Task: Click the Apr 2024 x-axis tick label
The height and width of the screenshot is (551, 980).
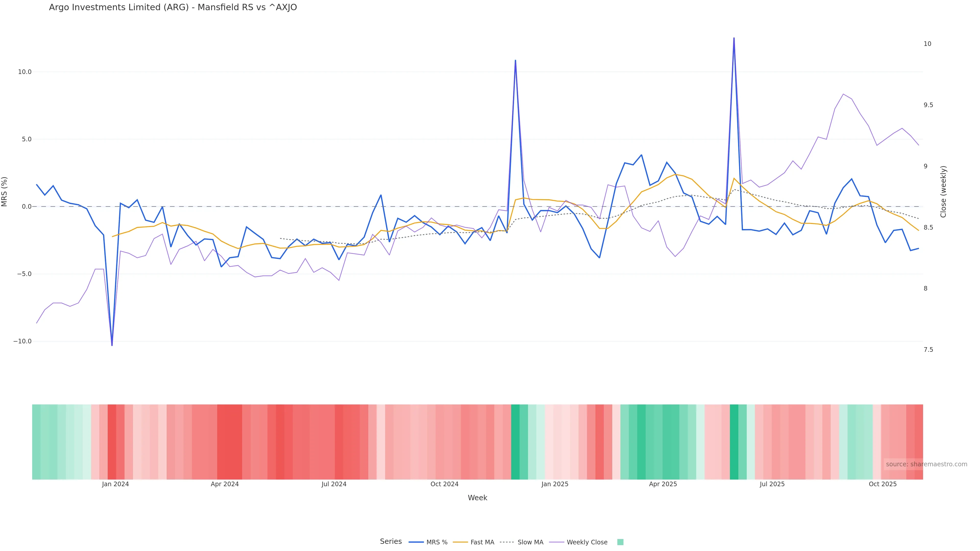Action: 225,484
